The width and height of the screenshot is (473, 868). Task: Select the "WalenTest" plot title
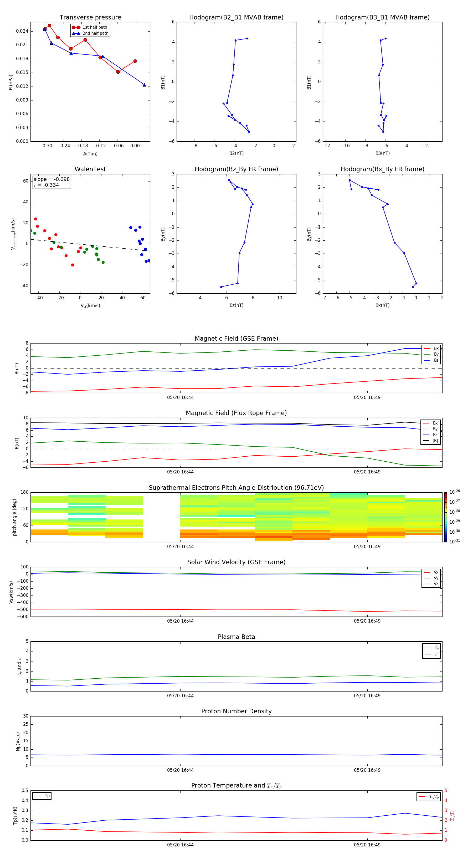click(x=90, y=169)
